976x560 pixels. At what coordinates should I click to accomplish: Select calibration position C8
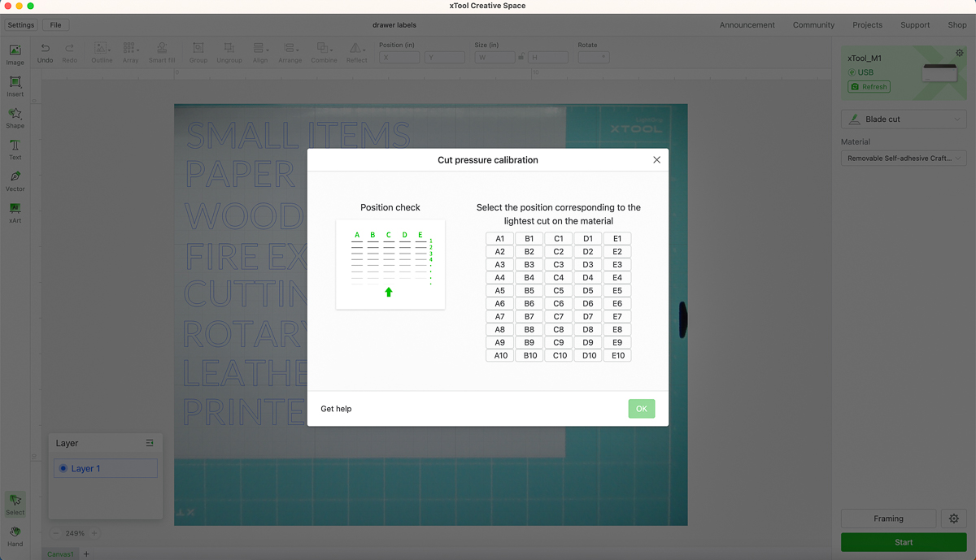(x=559, y=330)
